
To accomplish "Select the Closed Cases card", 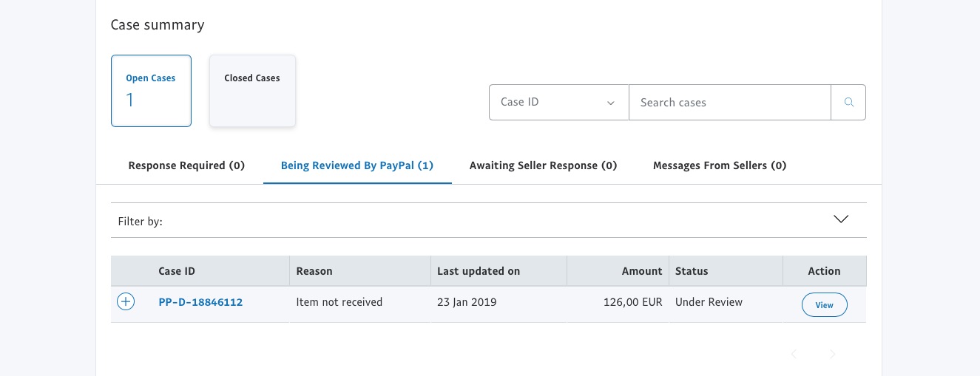I will (252, 91).
